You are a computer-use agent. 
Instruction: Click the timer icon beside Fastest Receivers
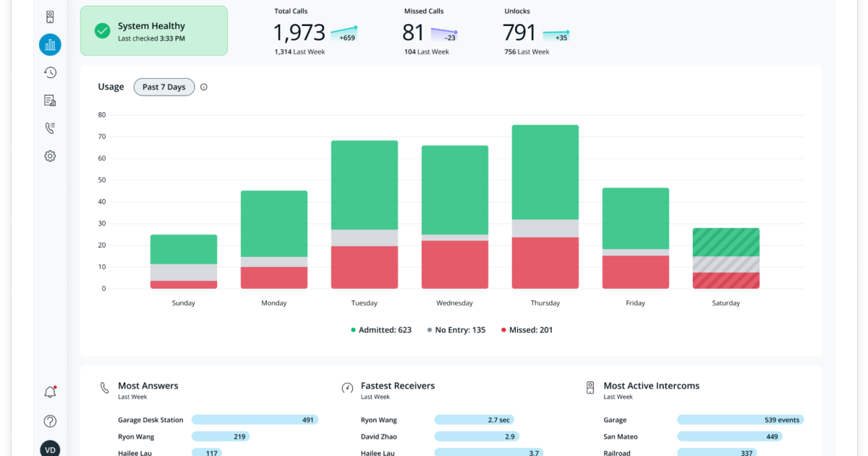pos(347,388)
